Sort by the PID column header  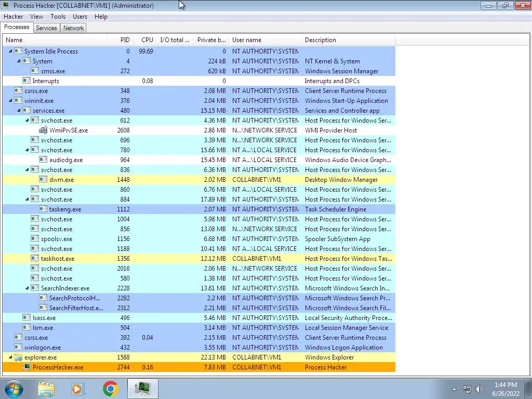click(x=120, y=40)
